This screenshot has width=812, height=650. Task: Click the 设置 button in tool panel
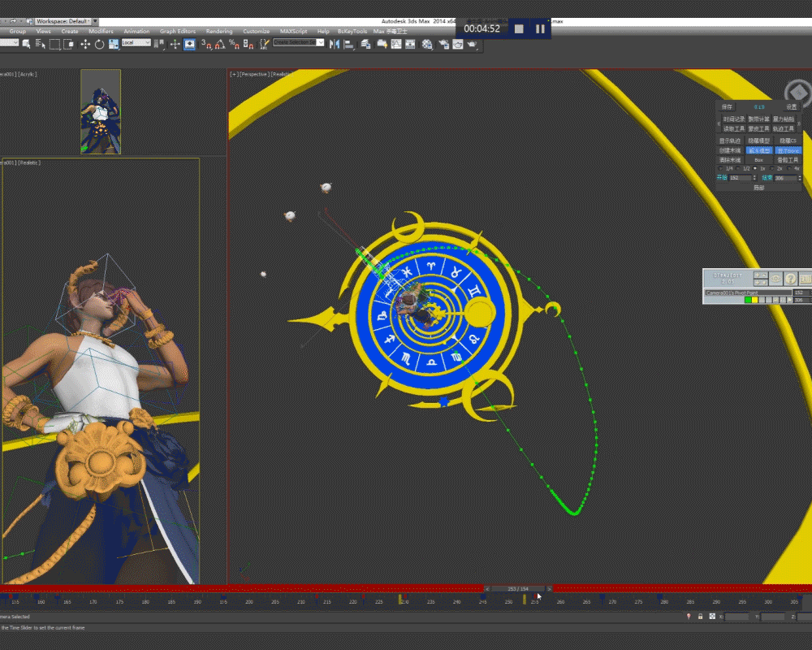point(792,106)
